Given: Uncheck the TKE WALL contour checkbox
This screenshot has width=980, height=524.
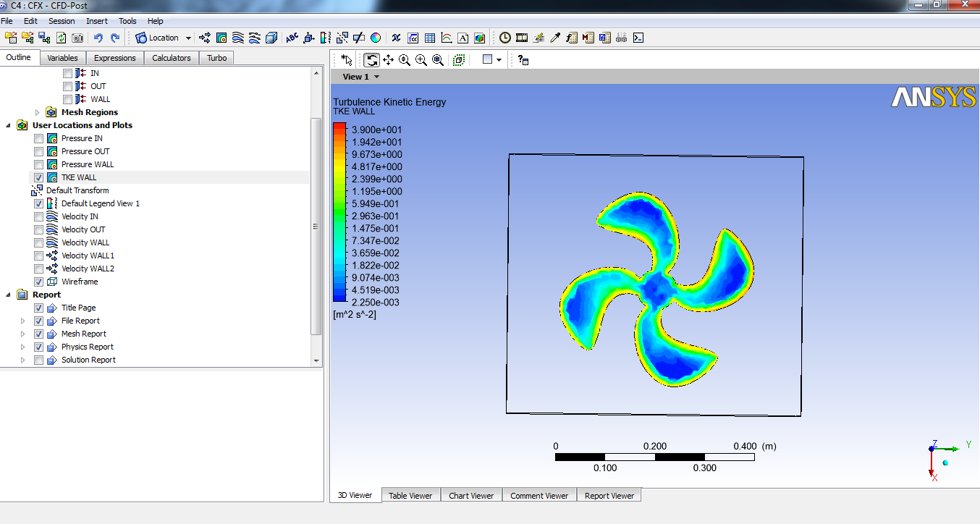Looking at the screenshot, I should pos(39,177).
